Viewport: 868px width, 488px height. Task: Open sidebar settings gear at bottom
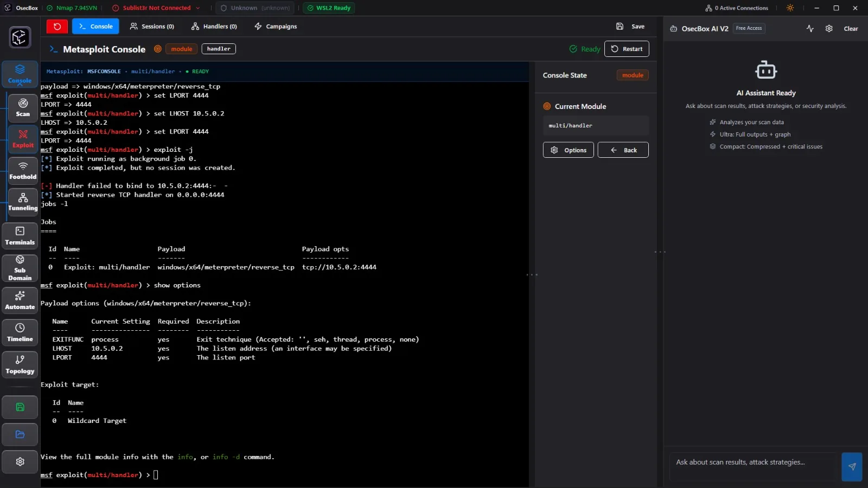click(x=20, y=461)
